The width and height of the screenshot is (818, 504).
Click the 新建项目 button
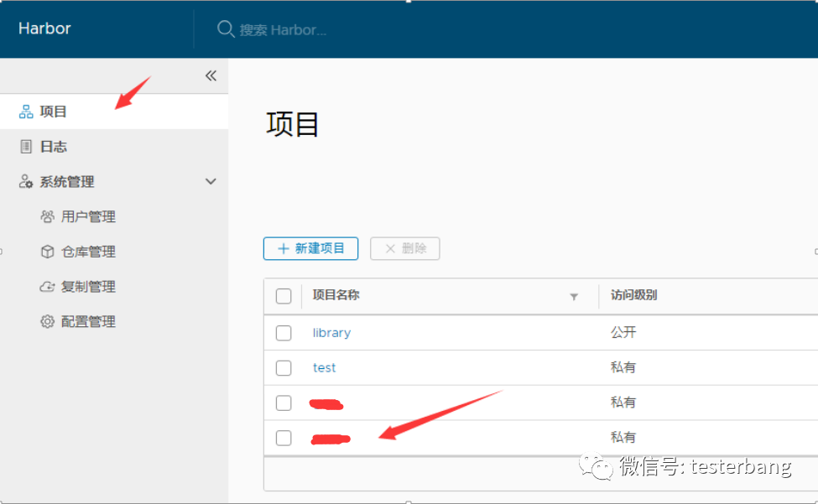coord(311,248)
